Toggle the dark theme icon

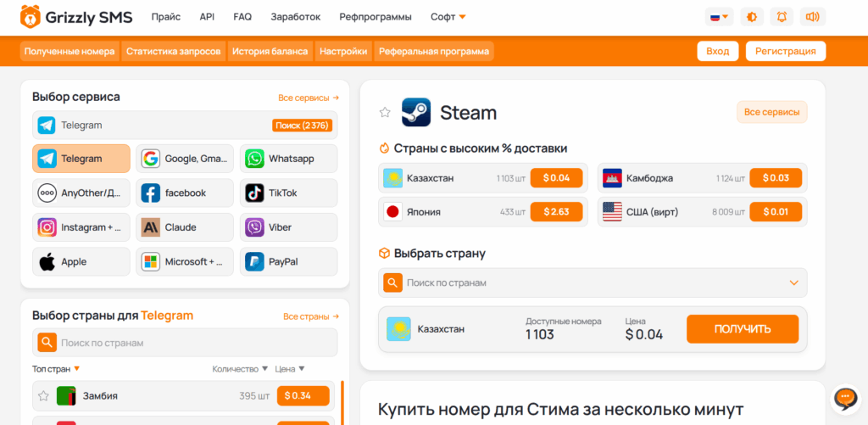click(752, 17)
